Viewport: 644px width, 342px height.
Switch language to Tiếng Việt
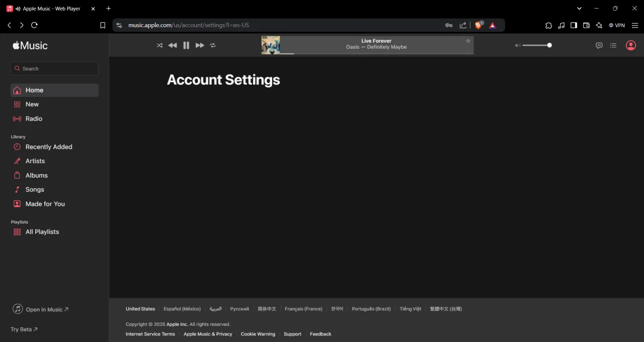pyautogui.click(x=411, y=309)
